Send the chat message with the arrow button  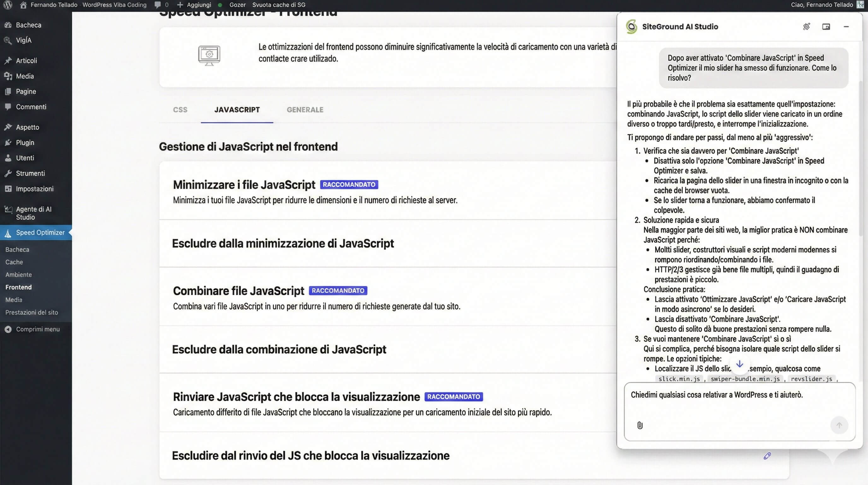(x=839, y=425)
